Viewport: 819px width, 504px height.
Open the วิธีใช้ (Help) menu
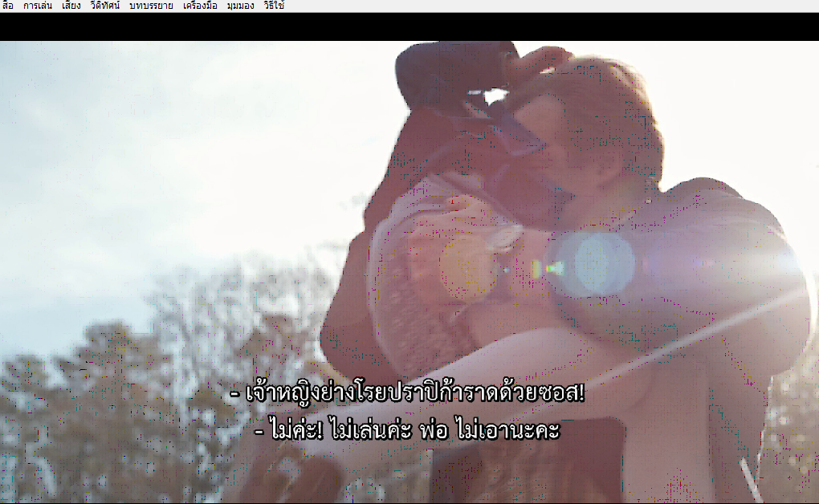pos(275,6)
